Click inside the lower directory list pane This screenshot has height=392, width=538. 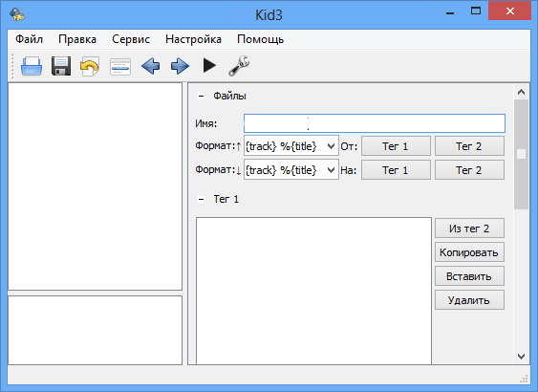tap(95, 330)
